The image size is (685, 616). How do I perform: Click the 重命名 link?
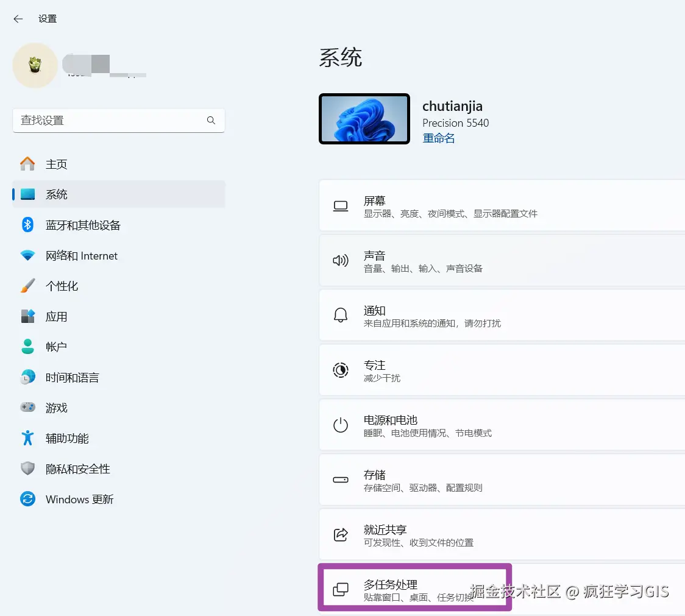pos(439,138)
